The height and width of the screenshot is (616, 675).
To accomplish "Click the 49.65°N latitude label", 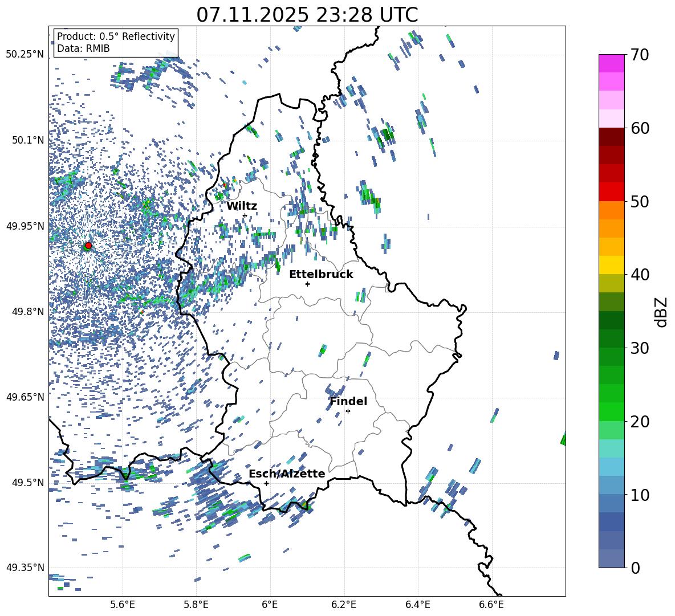I will [x=25, y=397].
